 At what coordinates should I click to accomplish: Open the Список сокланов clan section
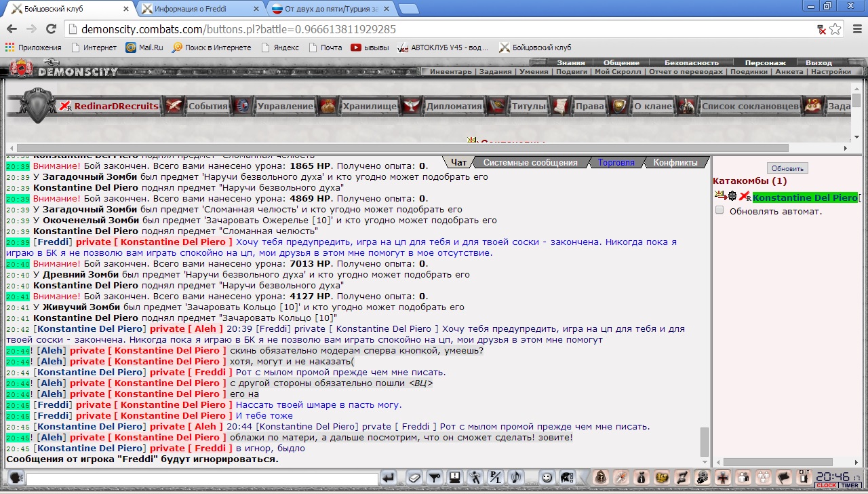coord(750,106)
